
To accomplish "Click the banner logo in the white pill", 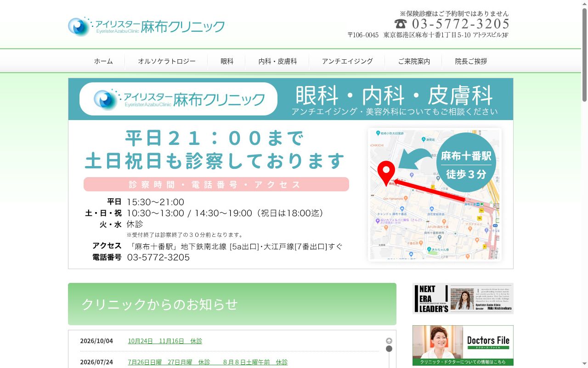I will [178, 99].
